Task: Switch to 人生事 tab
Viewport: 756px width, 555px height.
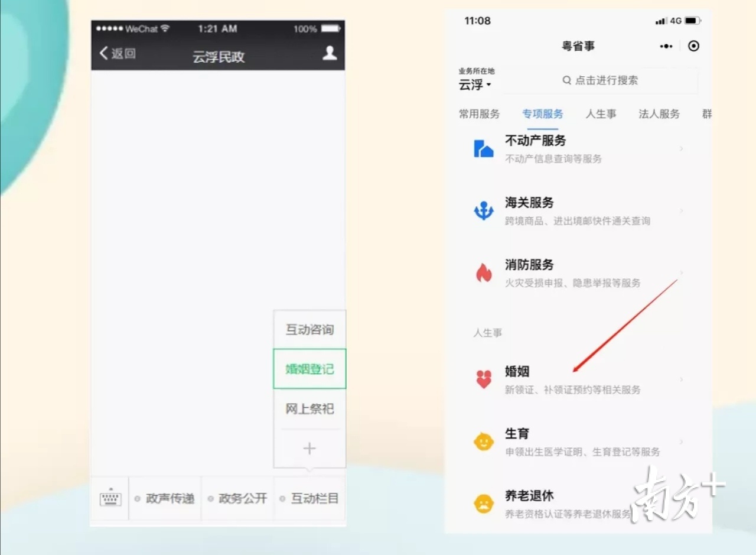Action: (601, 114)
